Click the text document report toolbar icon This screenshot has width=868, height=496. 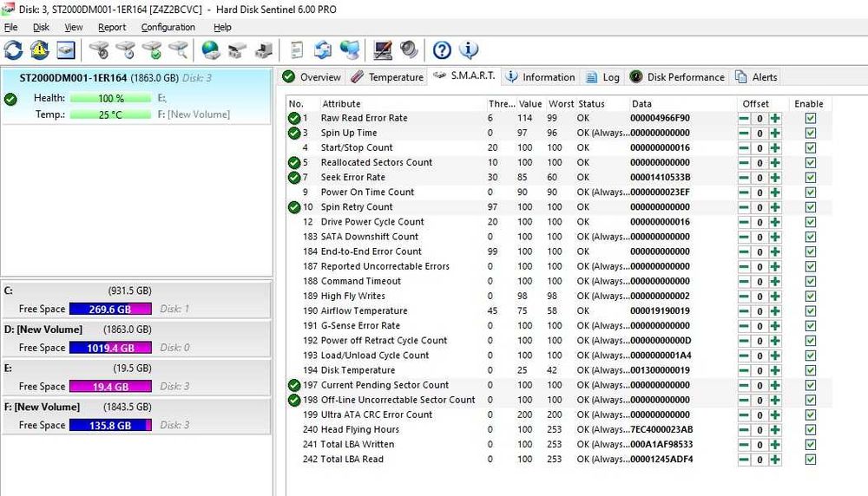[297, 50]
